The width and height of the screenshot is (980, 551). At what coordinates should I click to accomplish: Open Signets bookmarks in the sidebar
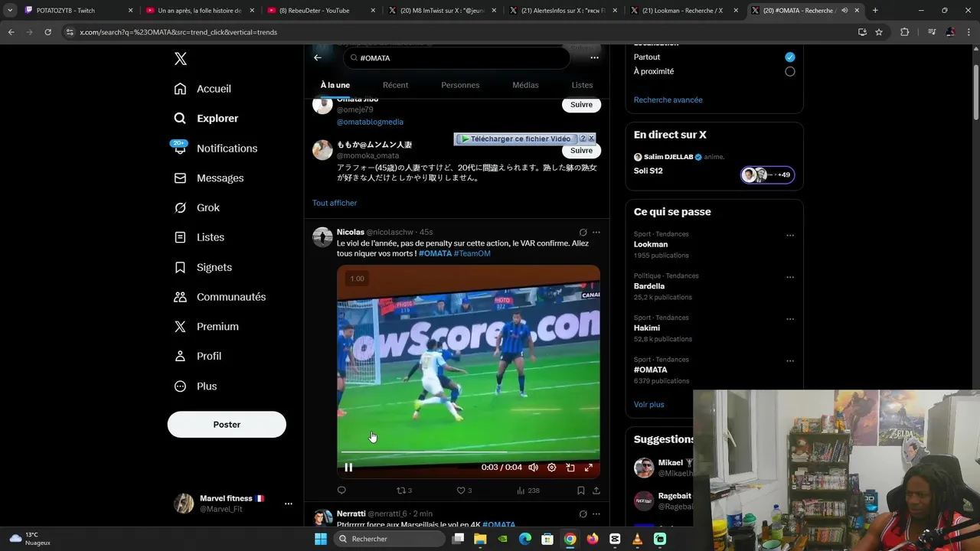[x=203, y=267]
